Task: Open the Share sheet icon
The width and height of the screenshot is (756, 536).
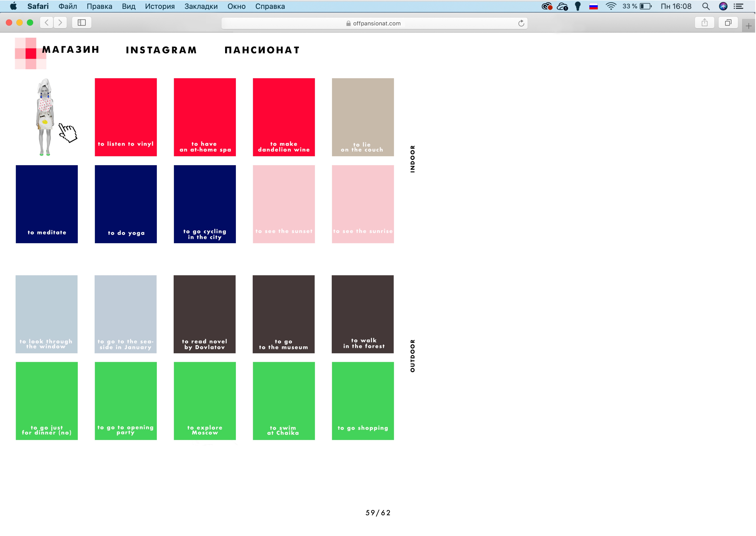Action: [705, 22]
